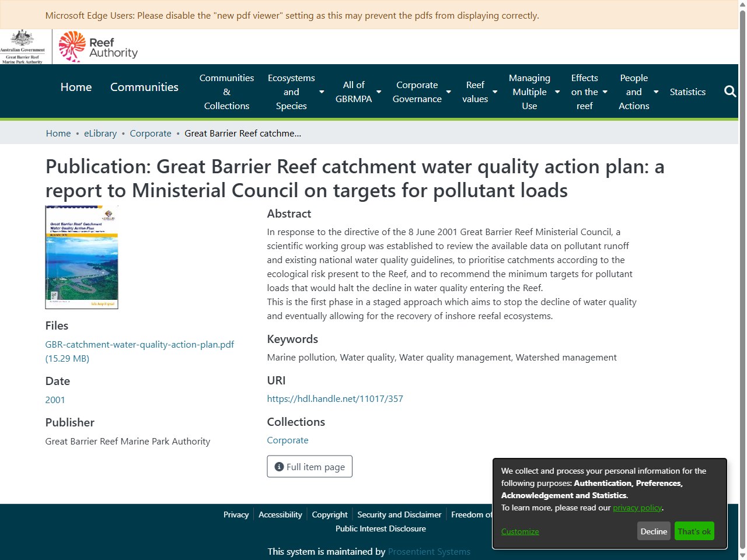Open the Security and Disclaimer footer link

[399, 514]
